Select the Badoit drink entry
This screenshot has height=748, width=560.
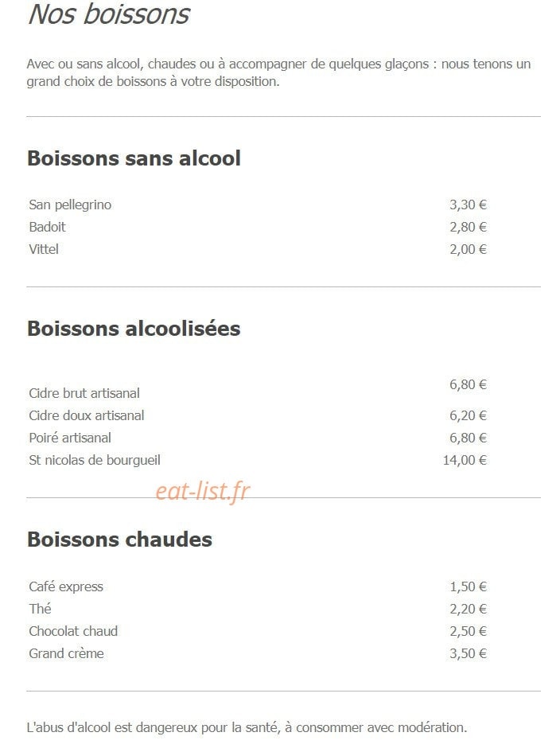point(47,227)
